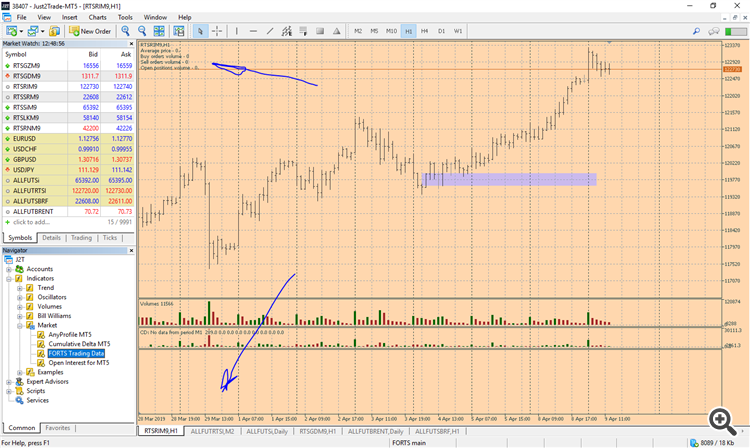The height and width of the screenshot is (448, 750).
Task: Open the Window menu
Action: click(155, 17)
